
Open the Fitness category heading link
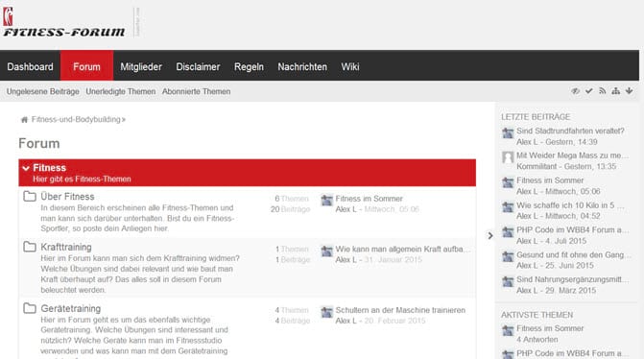point(49,168)
